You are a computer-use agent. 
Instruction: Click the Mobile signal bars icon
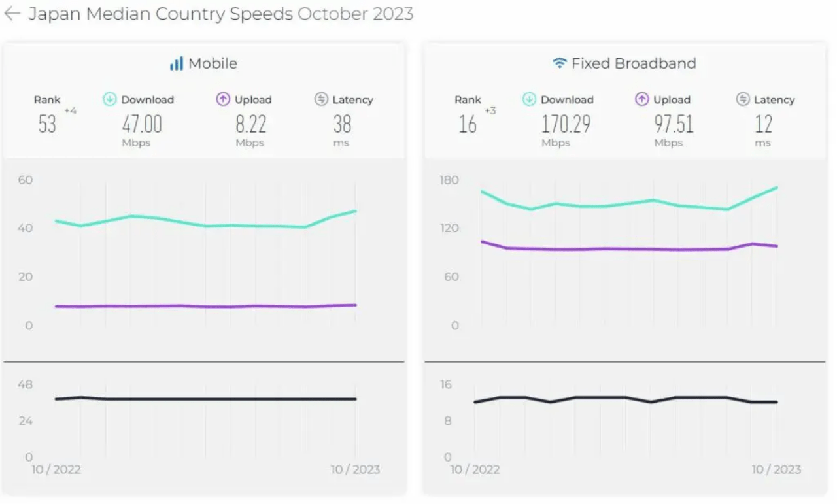177,63
